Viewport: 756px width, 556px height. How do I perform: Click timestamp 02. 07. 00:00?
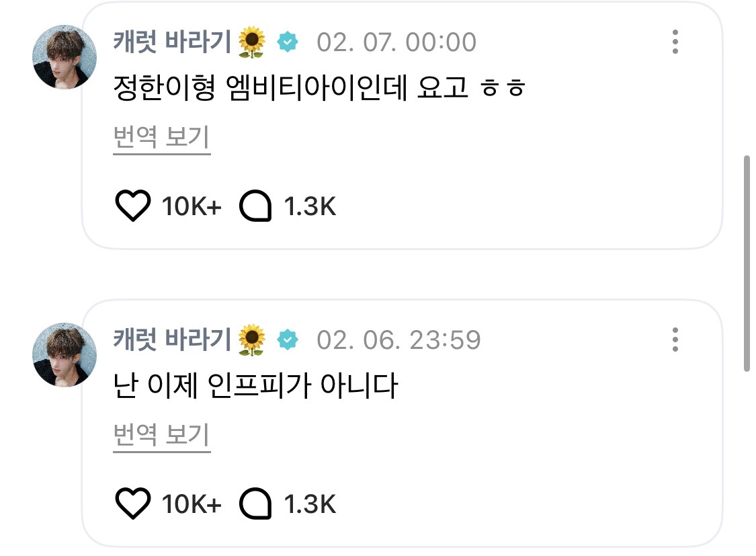click(396, 42)
